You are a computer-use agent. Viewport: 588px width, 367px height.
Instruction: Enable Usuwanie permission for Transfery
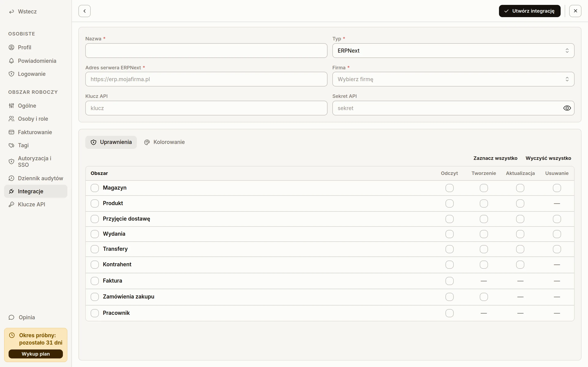click(557, 249)
